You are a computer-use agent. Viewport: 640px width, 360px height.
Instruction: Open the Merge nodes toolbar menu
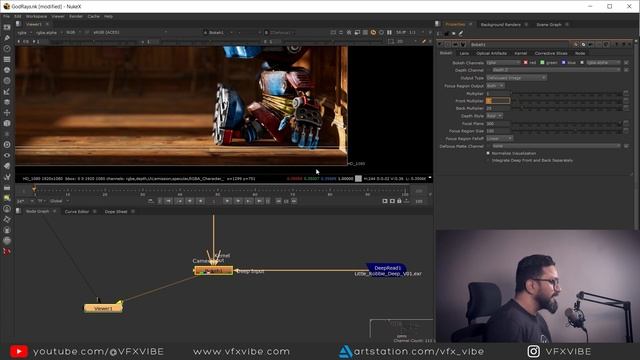pyautogui.click(x=7, y=102)
